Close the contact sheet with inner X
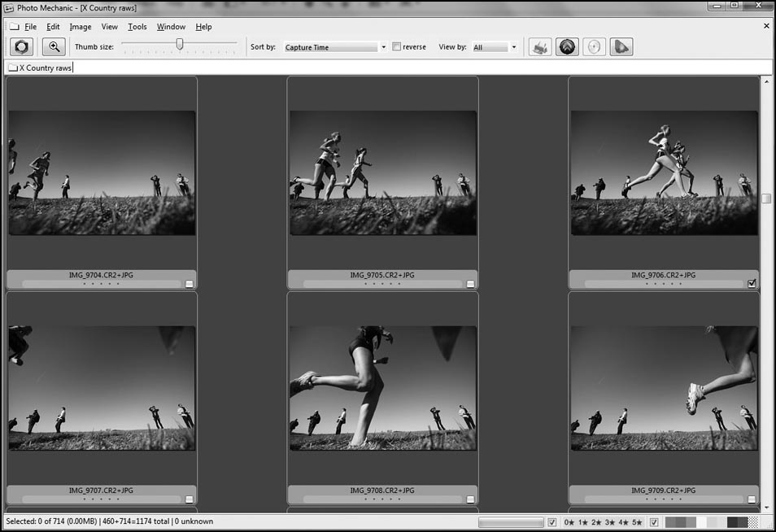The image size is (776, 532). (766, 26)
